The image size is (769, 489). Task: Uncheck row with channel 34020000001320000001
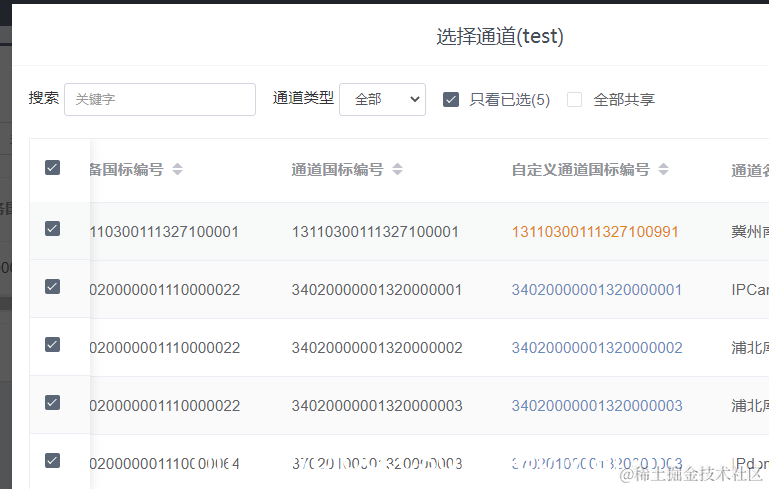pos(52,286)
